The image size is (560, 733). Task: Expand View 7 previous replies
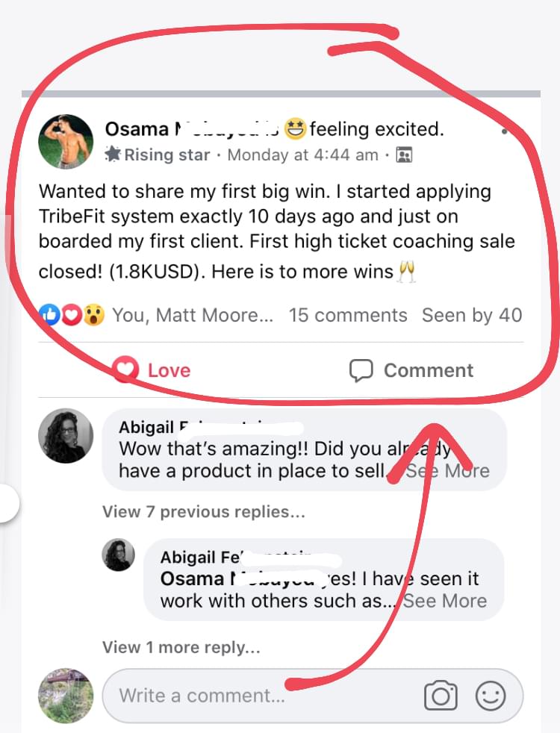click(x=204, y=512)
